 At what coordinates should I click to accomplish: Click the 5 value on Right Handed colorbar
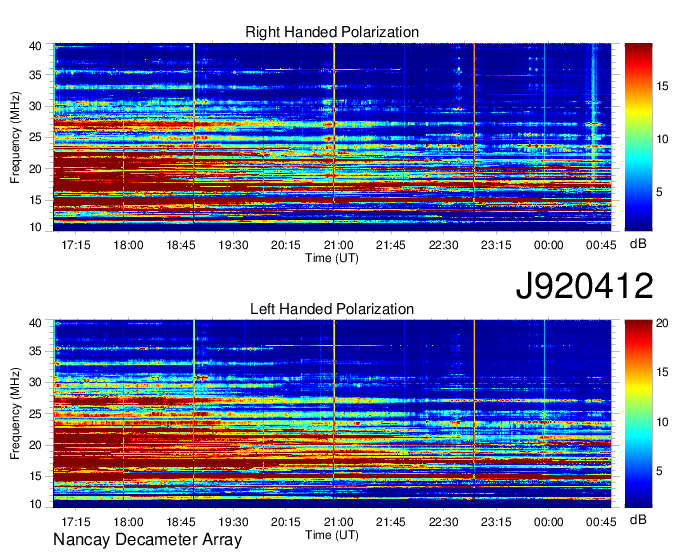(x=659, y=192)
